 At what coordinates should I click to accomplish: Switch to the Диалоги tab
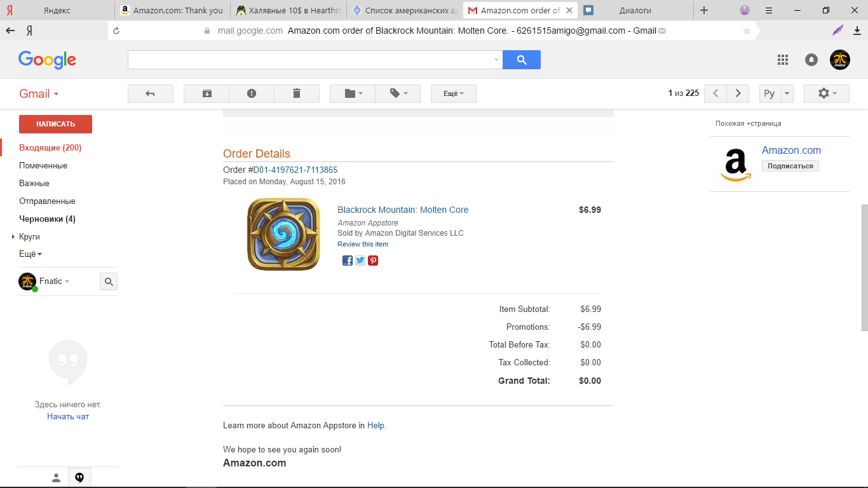pyautogui.click(x=635, y=10)
